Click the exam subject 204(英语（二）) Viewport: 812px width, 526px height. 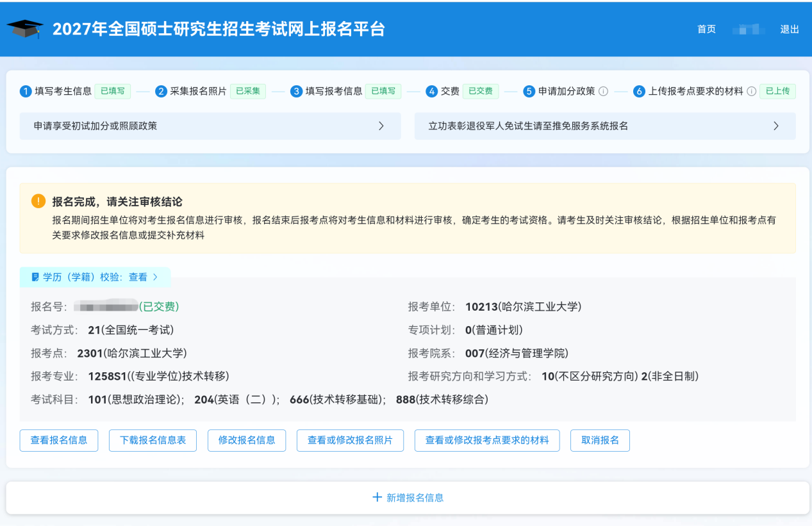[x=237, y=399]
